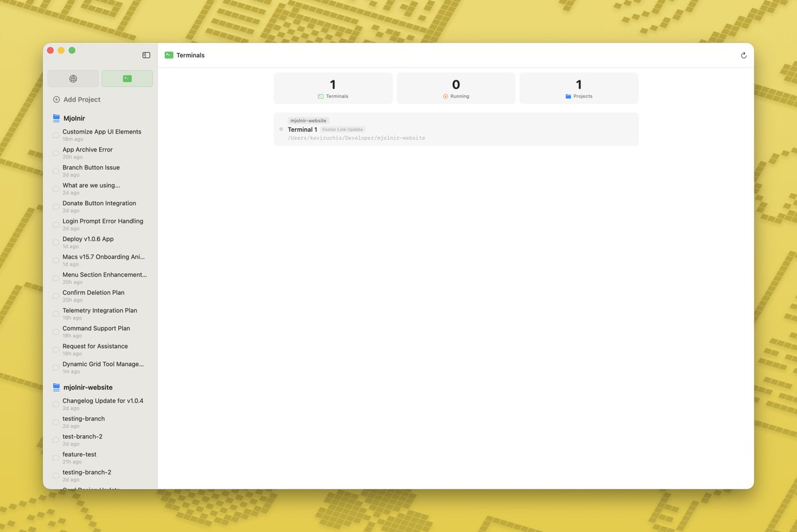This screenshot has width=797, height=532.
Task: Click the Projects count card
Action: pyautogui.click(x=578, y=88)
